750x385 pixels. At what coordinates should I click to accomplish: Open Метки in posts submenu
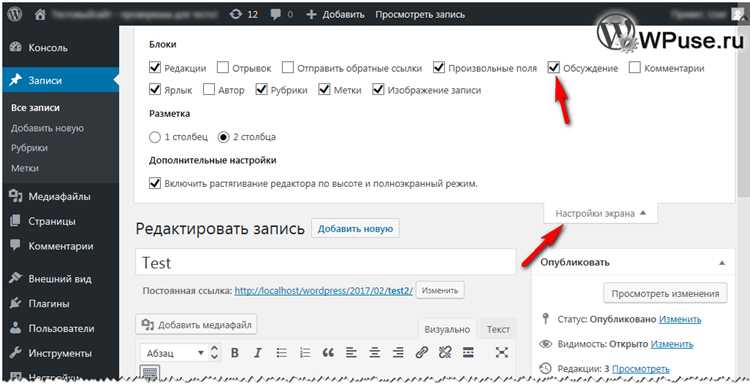point(24,168)
